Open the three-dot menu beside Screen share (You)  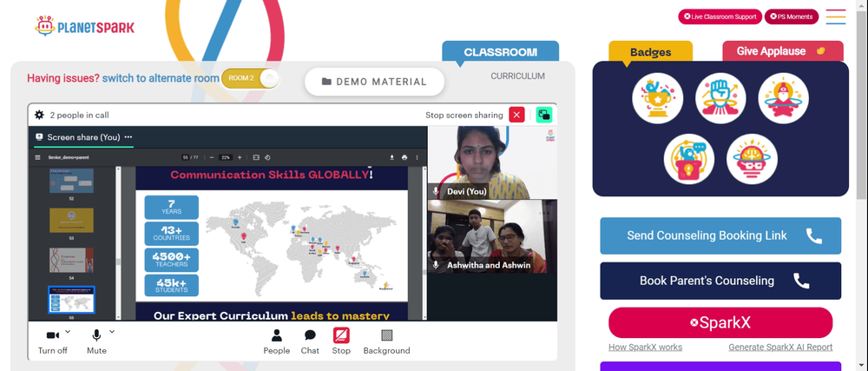point(128,136)
